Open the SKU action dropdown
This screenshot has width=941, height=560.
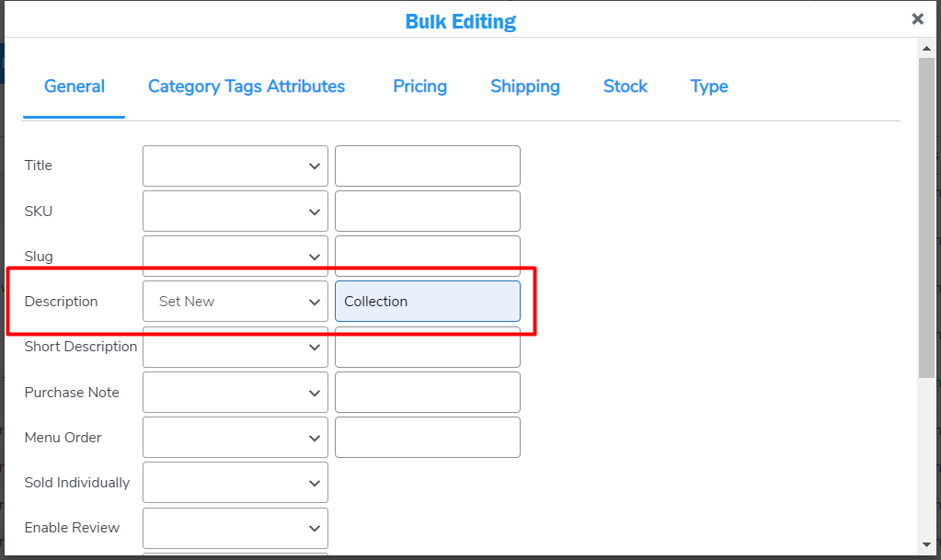pos(235,211)
